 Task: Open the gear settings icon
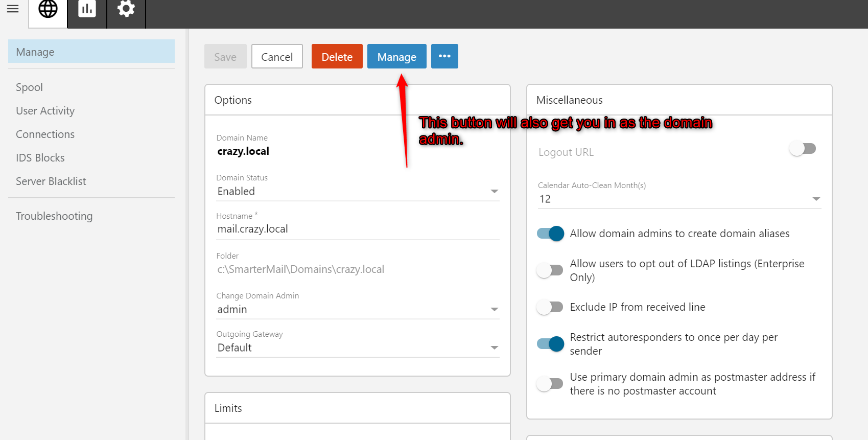[126, 9]
